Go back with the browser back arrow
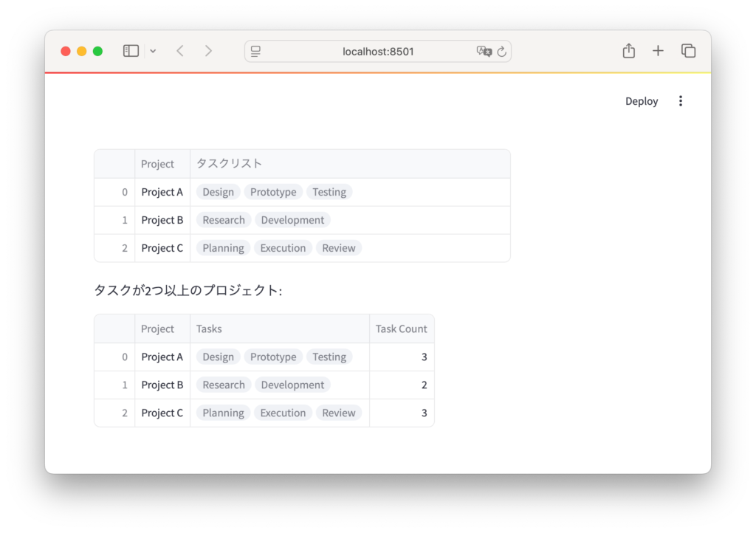756x533 pixels. pos(180,51)
